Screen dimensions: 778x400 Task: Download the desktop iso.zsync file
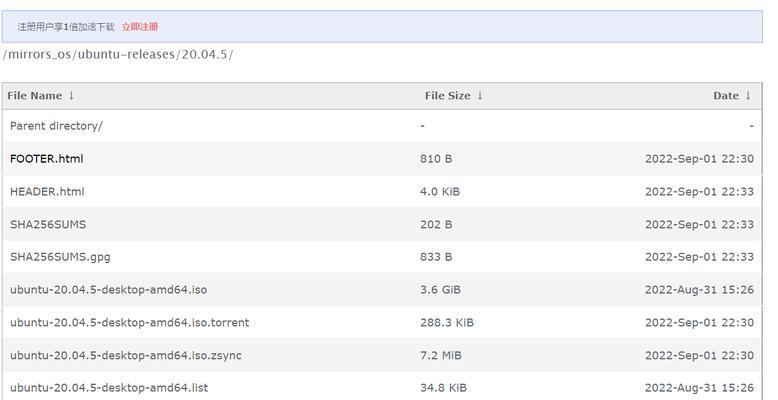pos(126,355)
